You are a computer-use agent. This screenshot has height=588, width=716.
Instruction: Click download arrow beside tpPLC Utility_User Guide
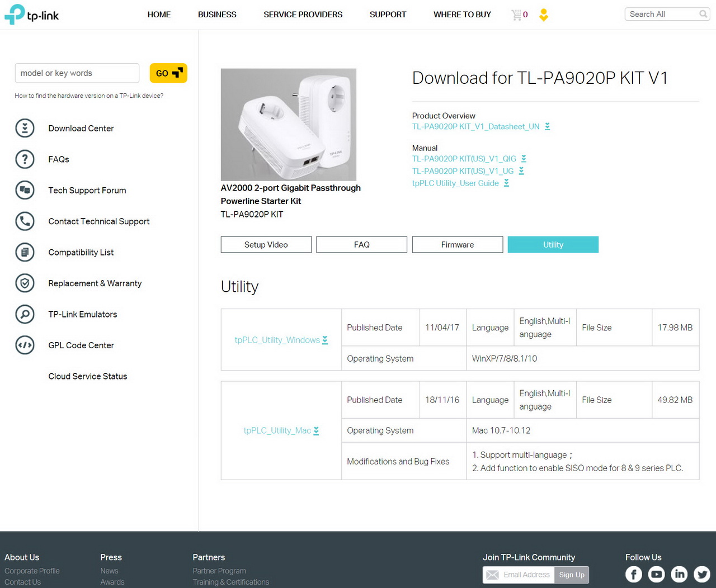click(506, 183)
